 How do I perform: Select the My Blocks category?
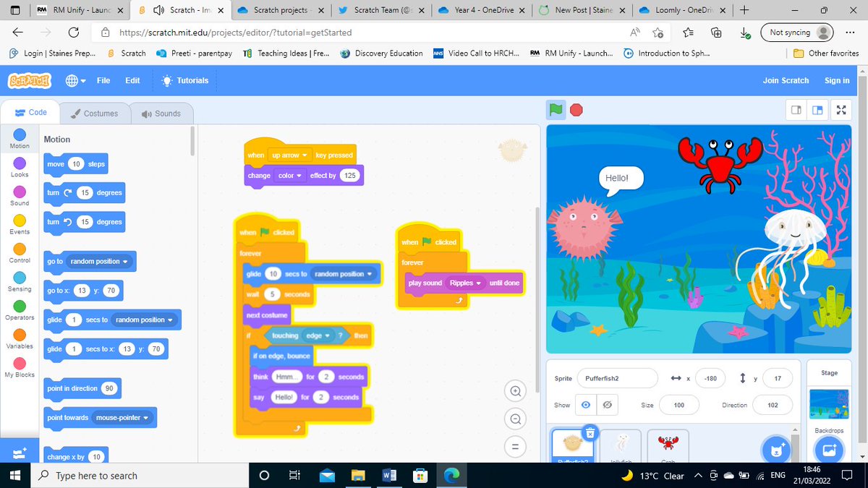(20, 367)
